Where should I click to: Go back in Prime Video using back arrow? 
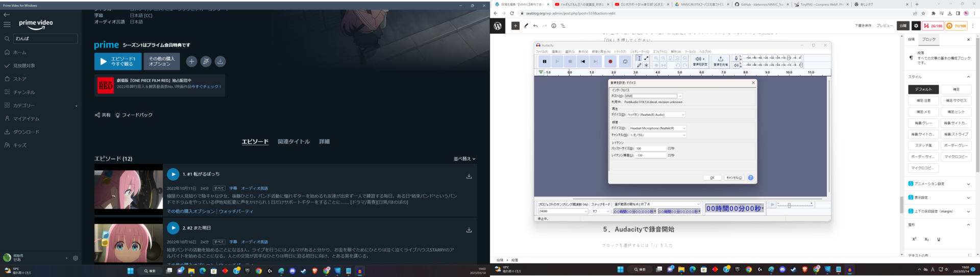(x=7, y=15)
